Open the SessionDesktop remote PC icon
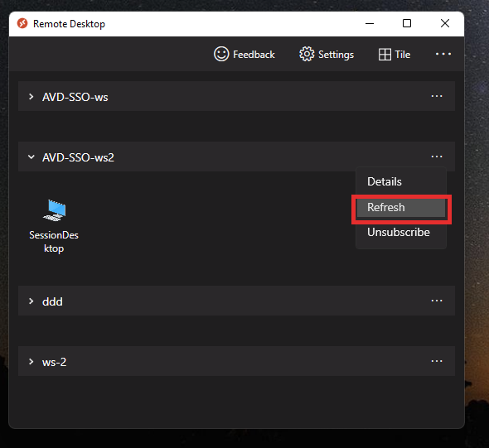 coord(54,210)
